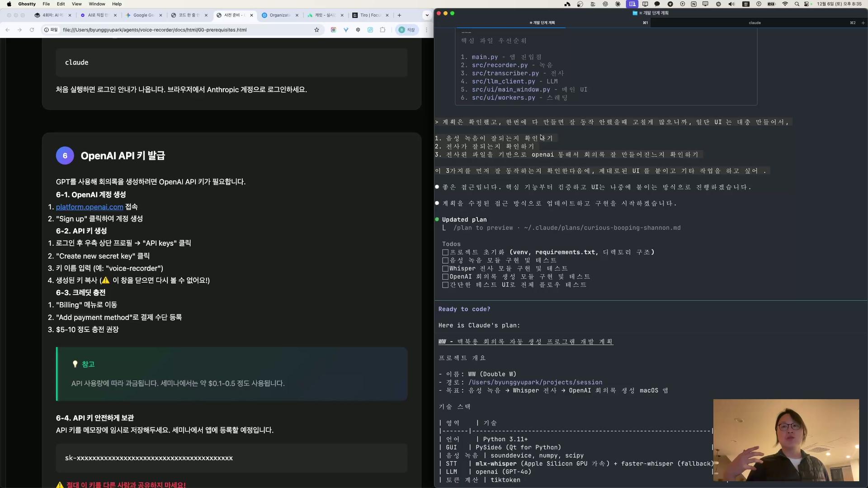Click the Spotlight search magnifier
The image size is (868, 488).
point(797,4)
